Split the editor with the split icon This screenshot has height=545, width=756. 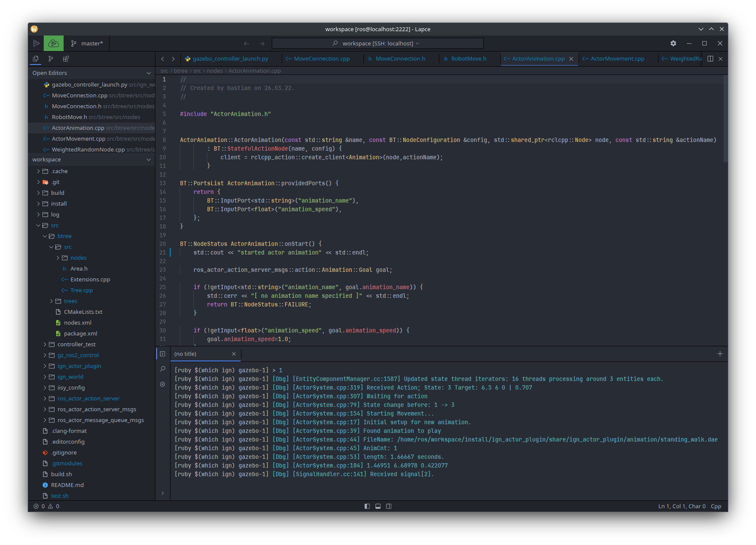click(x=710, y=59)
